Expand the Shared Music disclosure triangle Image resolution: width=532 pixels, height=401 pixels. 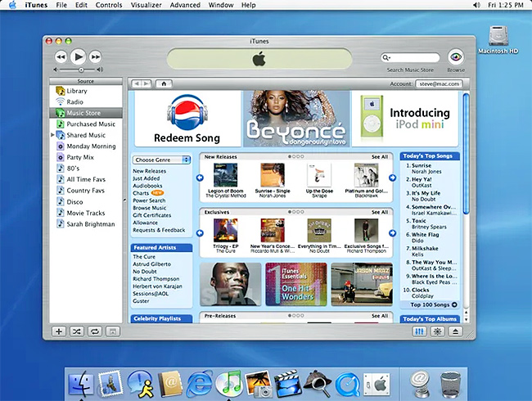[52, 135]
